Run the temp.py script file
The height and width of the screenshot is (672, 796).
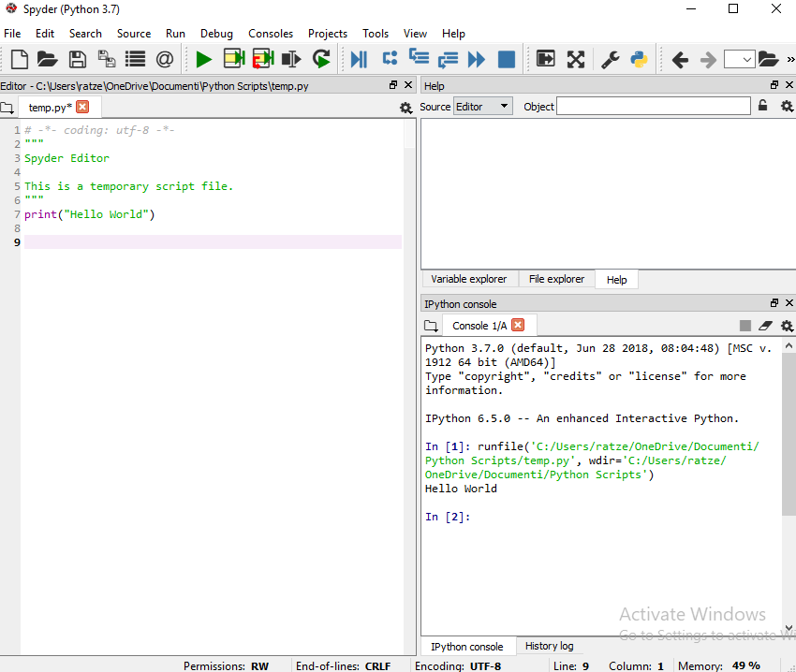(204, 59)
